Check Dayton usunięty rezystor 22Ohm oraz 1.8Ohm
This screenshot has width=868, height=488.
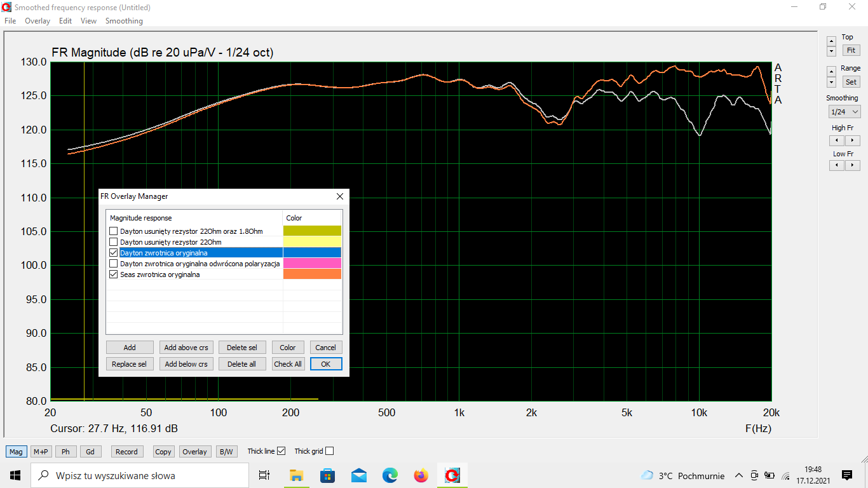click(114, 231)
